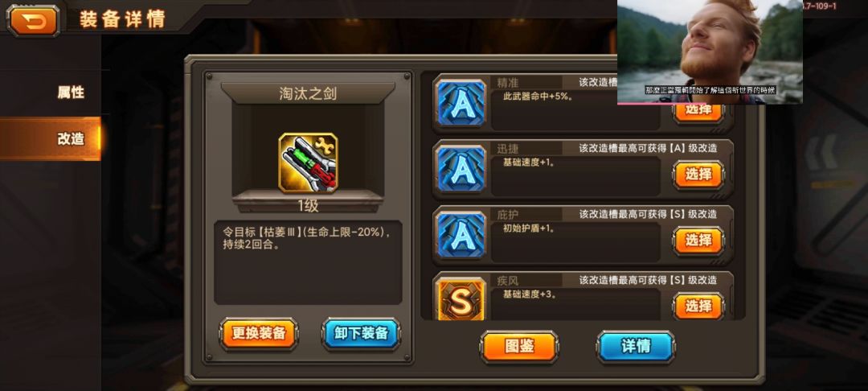Tap the 淘汰之剑 weapon icon
Viewport: 868px width, 391px height.
pyautogui.click(x=308, y=163)
